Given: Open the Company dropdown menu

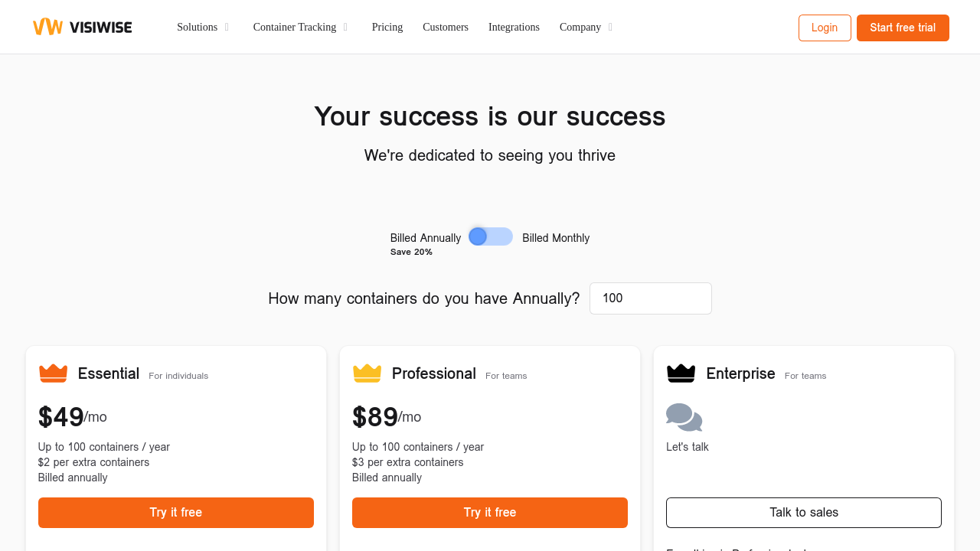Looking at the screenshot, I should 586,28.
